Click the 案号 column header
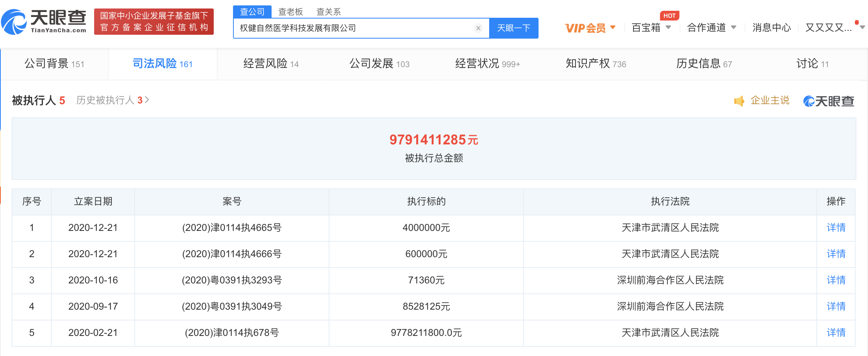The height and width of the screenshot is (356, 868). pos(232,202)
